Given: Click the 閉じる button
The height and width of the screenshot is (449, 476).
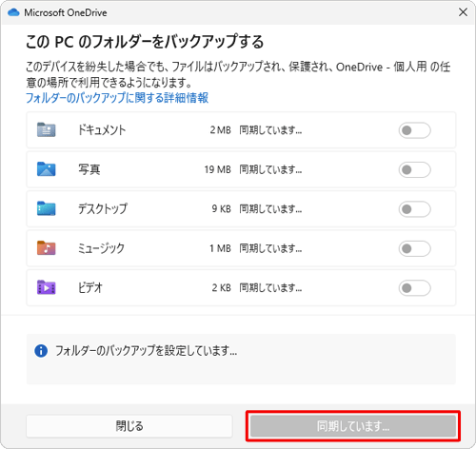Looking at the screenshot, I should tap(129, 426).
